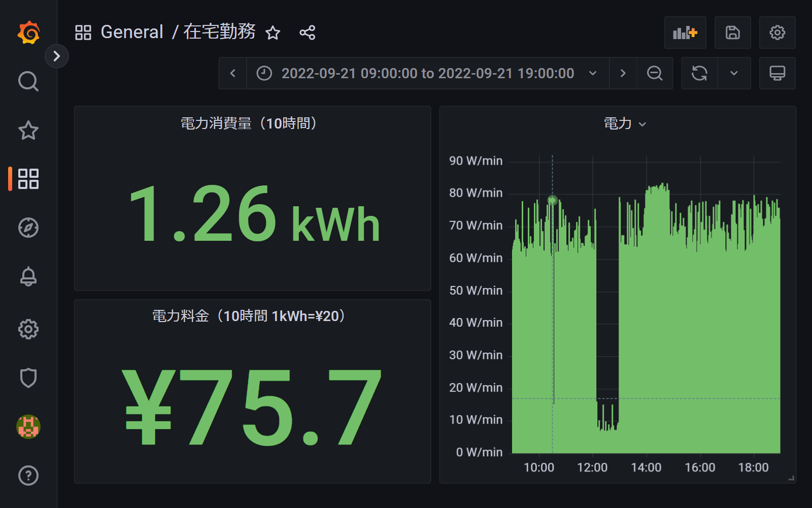
Task: Refresh the dashboard data
Action: click(699, 73)
